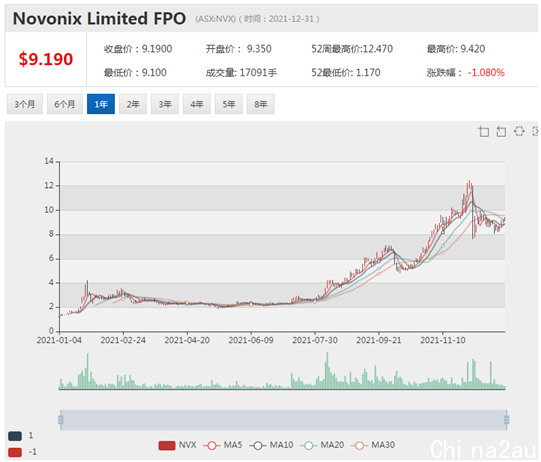
Task: Click the zoom reset (restore) icon
Action: (x=501, y=131)
